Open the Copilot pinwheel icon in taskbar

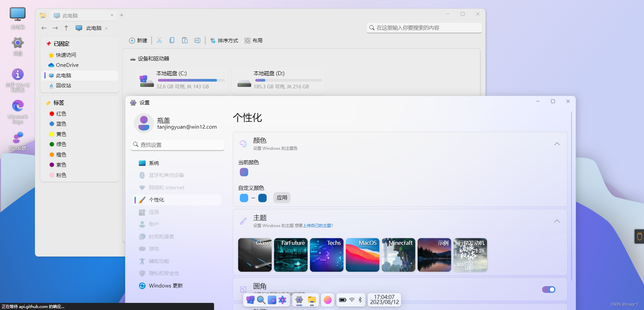pos(282,300)
